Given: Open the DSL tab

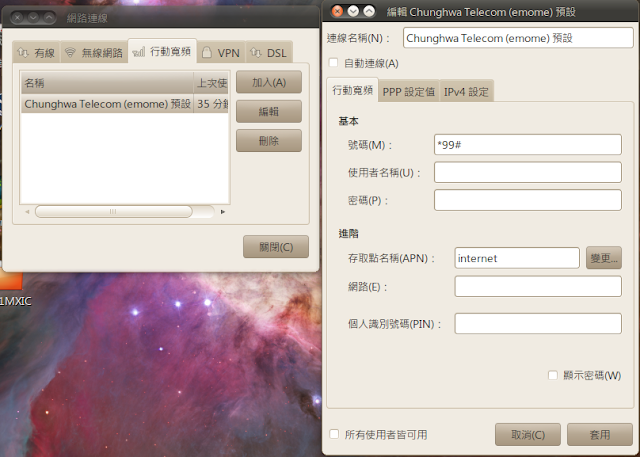Looking at the screenshot, I should tap(269, 53).
